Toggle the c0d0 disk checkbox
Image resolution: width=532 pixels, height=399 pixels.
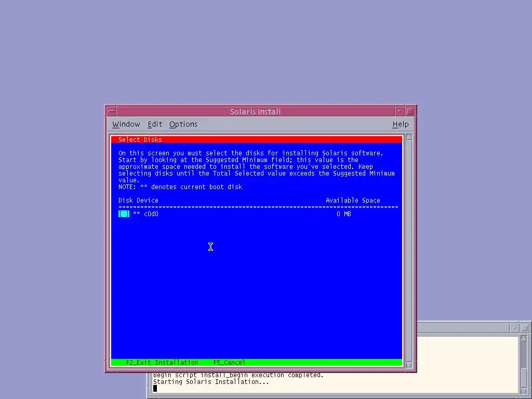coord(124,214)
